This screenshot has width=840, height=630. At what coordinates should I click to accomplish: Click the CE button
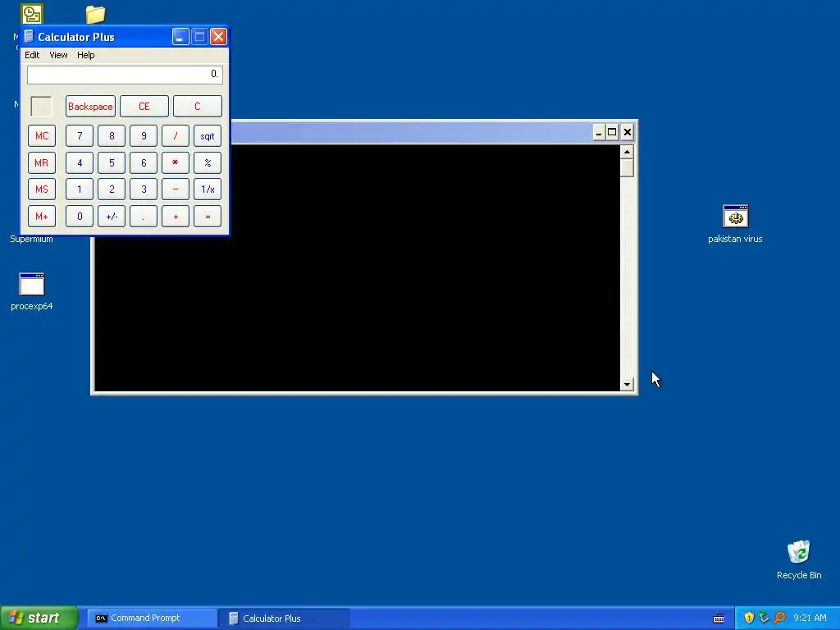coord(144,106)
